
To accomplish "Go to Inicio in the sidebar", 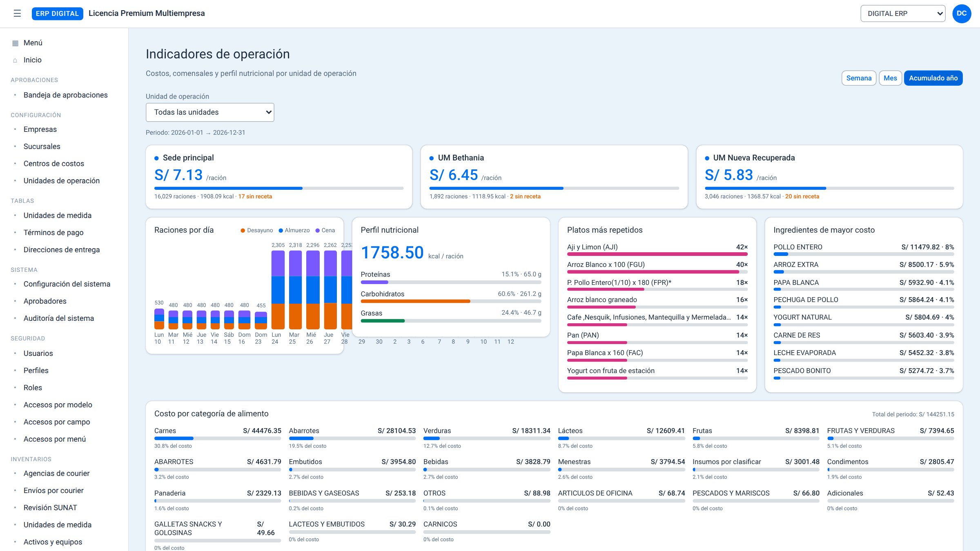I will tap(33, 60).
